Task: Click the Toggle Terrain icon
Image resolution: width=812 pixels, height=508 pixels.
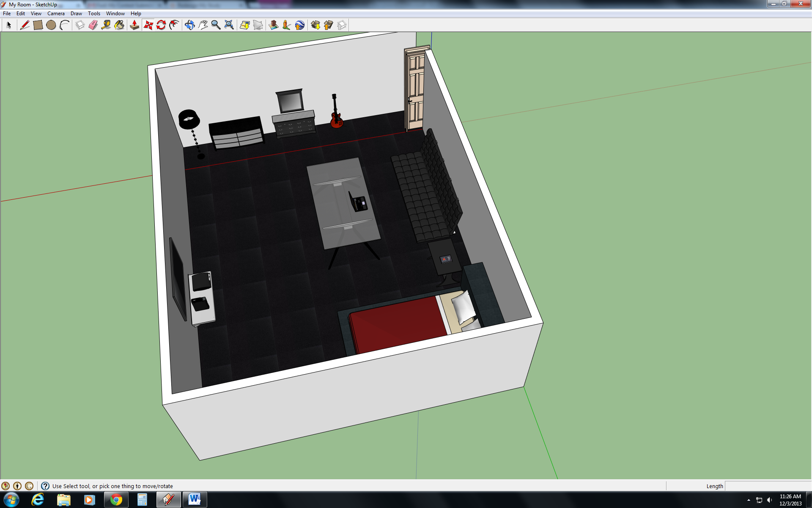Action: (258, 25)
